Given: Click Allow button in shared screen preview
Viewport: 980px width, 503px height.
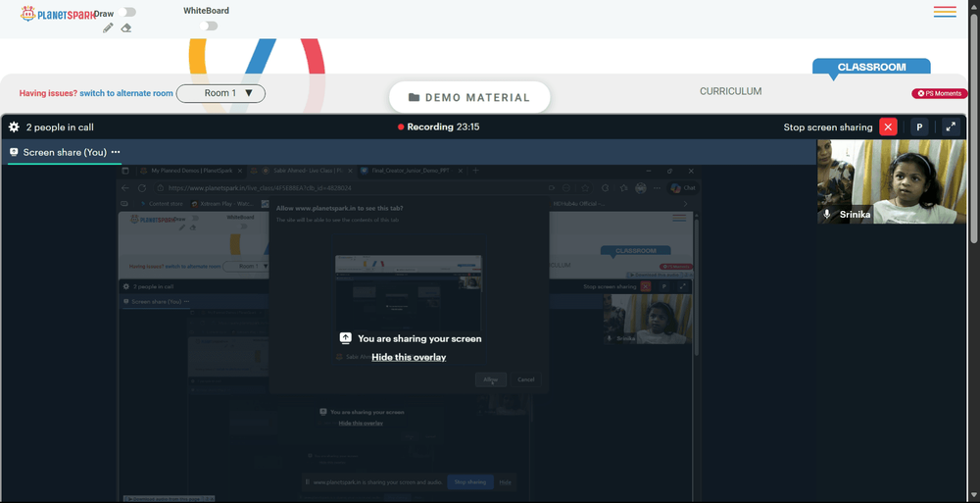Looking at the screenshot, I should 491,379.
